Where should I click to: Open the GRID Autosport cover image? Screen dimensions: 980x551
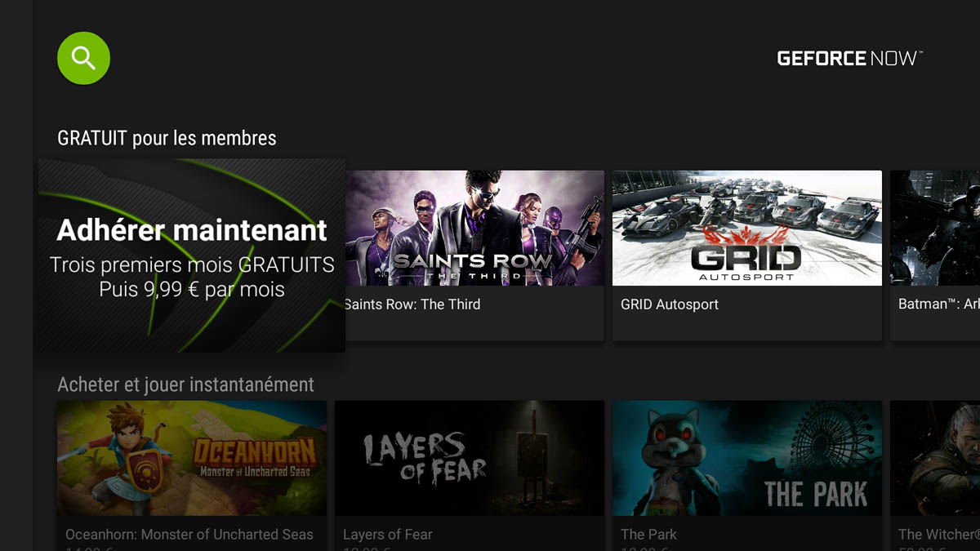(x=746, y=228)
